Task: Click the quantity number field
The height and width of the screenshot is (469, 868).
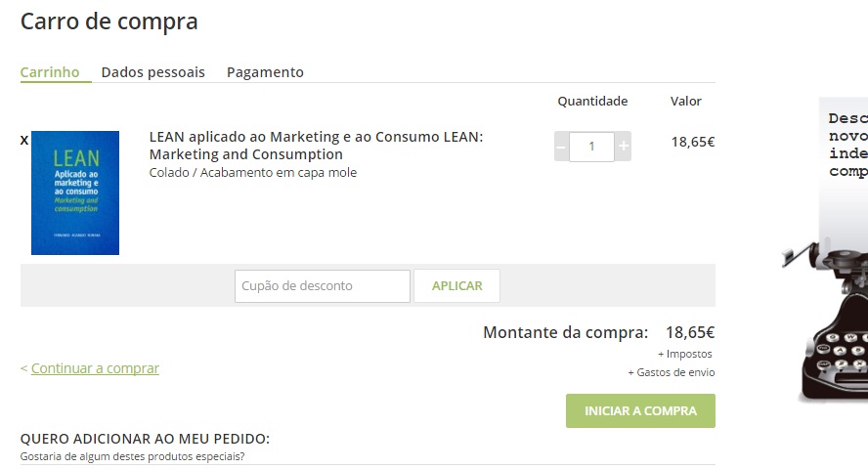Action: point(592,147)
